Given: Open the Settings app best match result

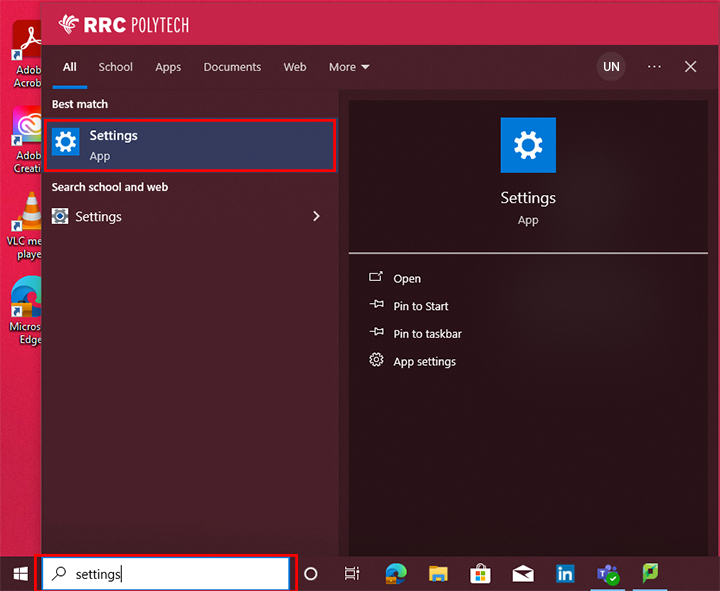Looking at the screenshot, I should pos(190,145).
